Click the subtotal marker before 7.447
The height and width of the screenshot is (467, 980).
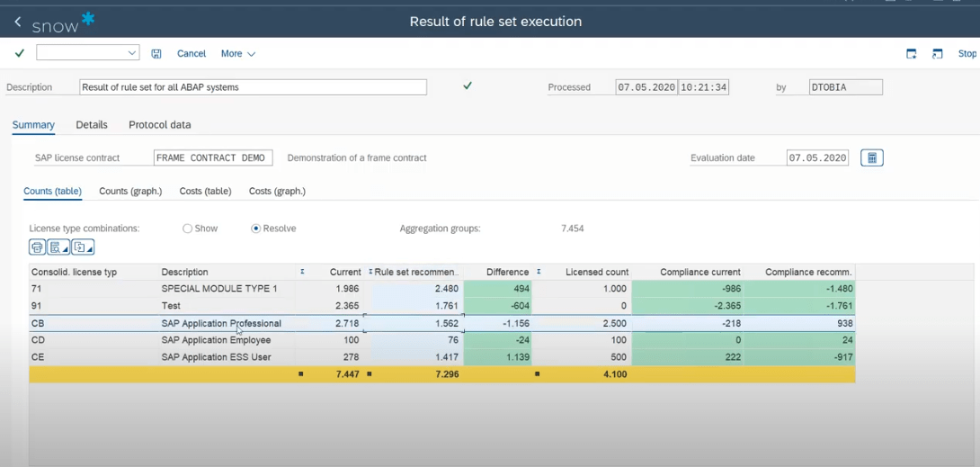301,374
